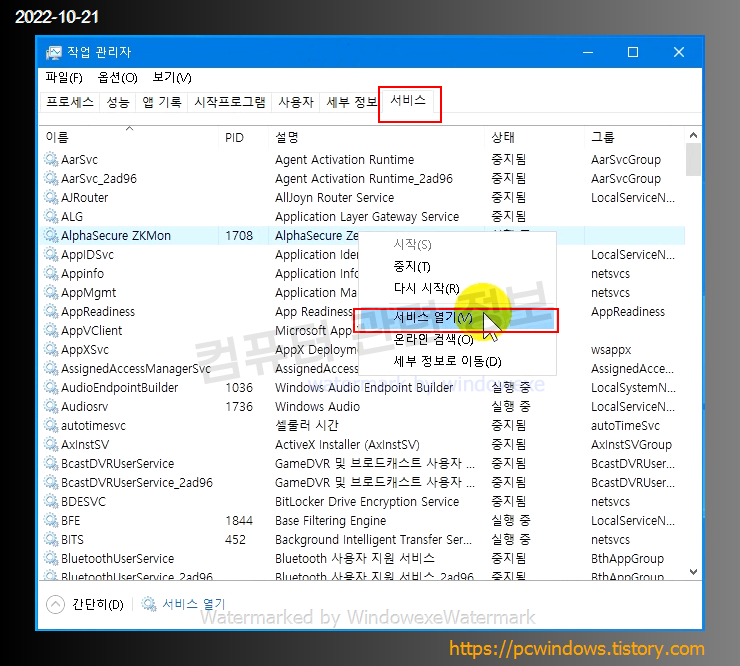Screen dimensions: 740x666
Task: Choose 다시 시작(R) in the context menu
Action: click(x=427, y=288)
